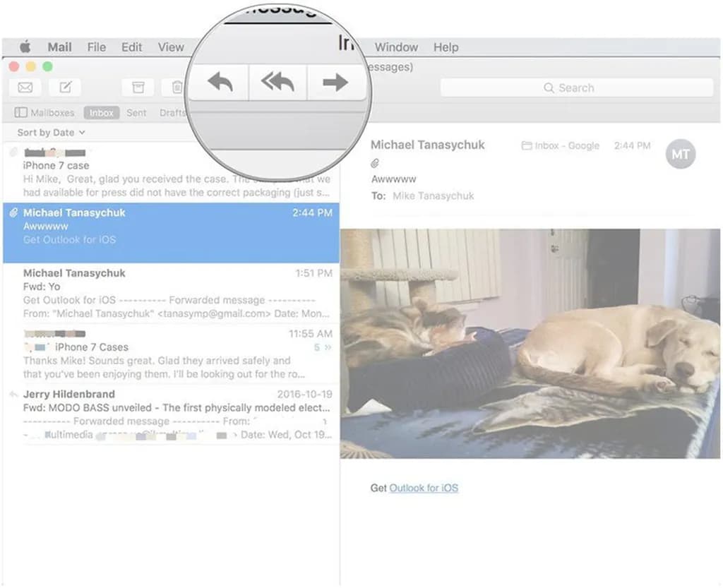The image size is (723, 588).
Task: Click the Search field
Action: [576, 88]
